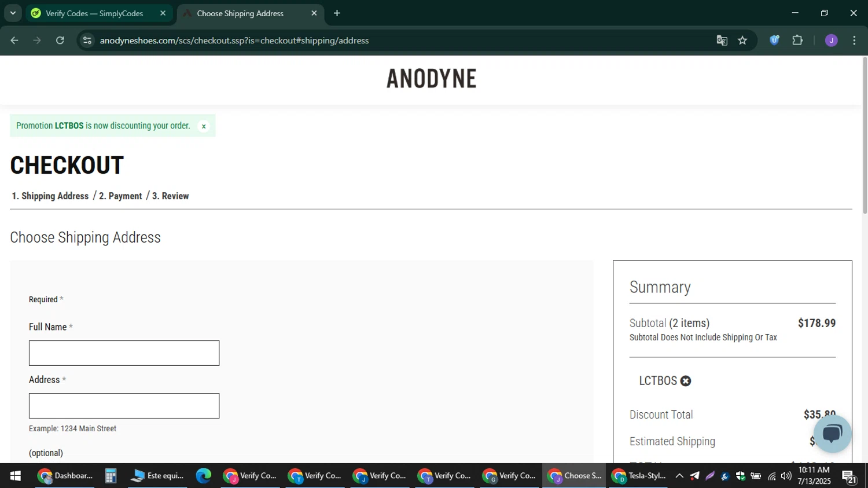Image resolution: width=868 pixels, height=488 pixels.
Task: Open the notification center icon
Action: (849, 477)
